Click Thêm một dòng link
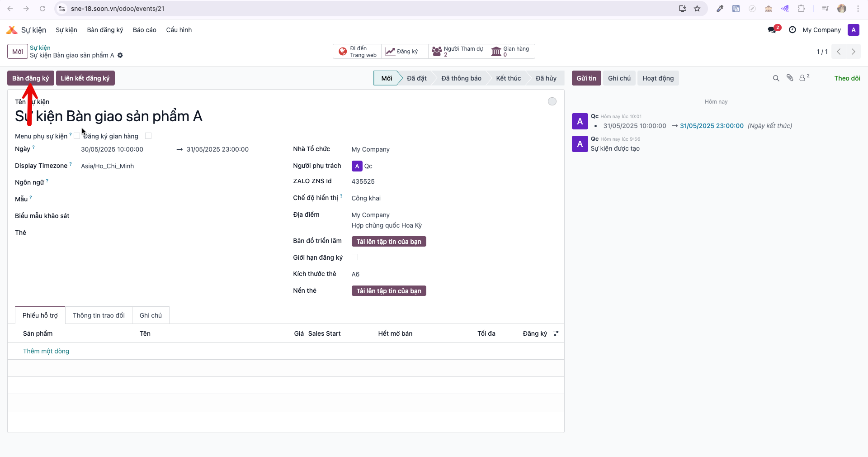This screenshot has height=457, width=868. click(x=46, y=351)
